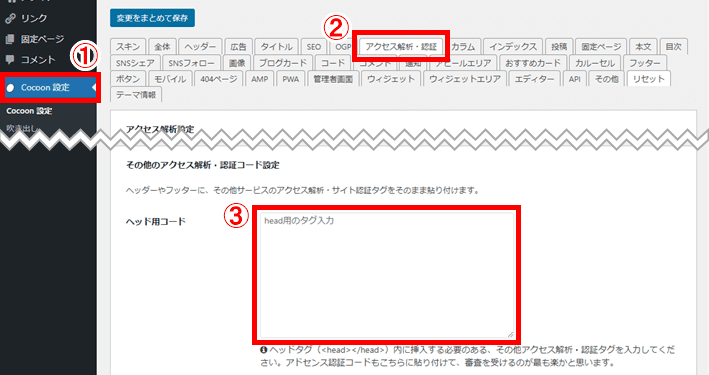
Task: Open the カラム tab
Action: click(x=463, y=47)
